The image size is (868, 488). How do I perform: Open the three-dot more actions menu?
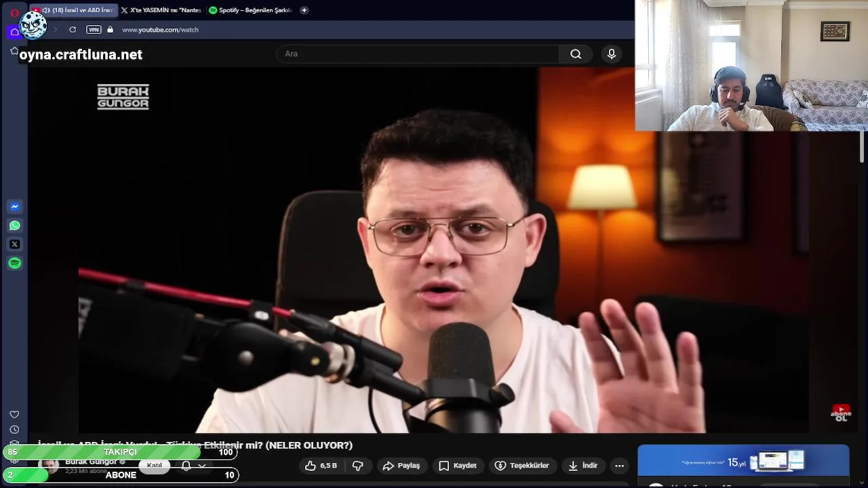point(619,466)
